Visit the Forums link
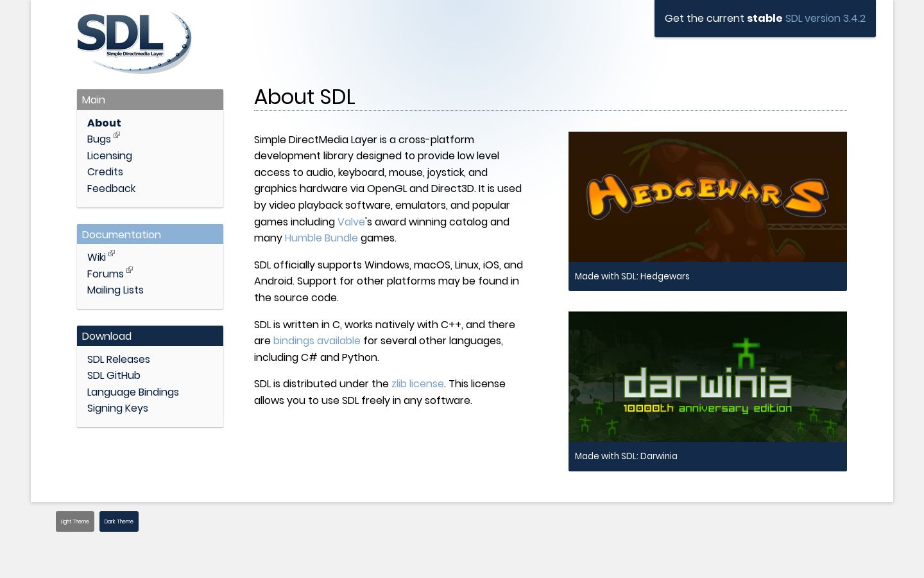Screen dimensions: 924x578 [x=105, y=274]
